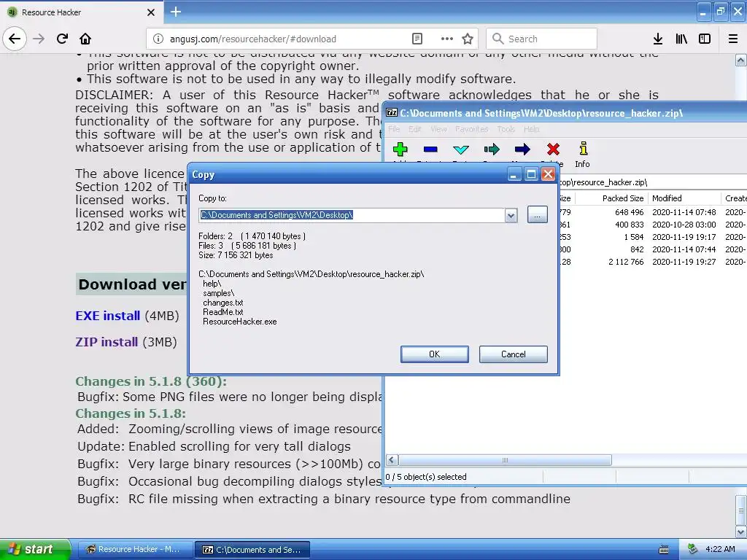
Task: Click the 7-Zip scrollbar left arrow
Action: pos(392,460)
